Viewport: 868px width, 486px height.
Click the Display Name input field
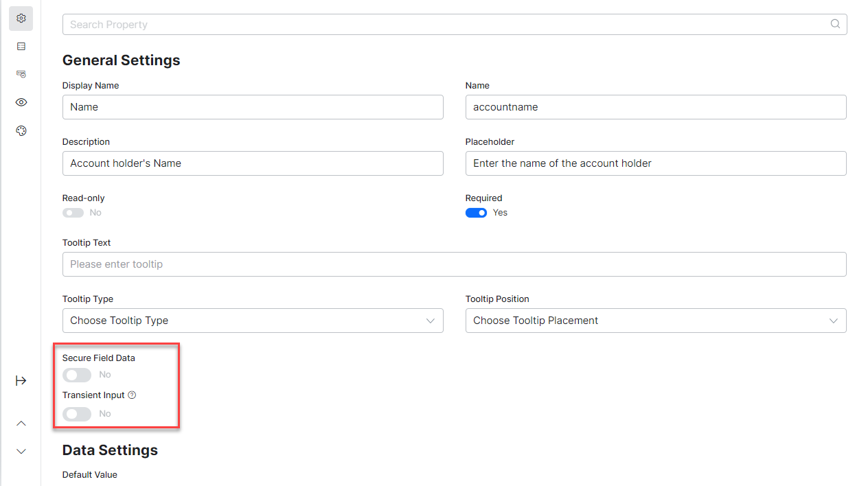click(x=252, y=107)
